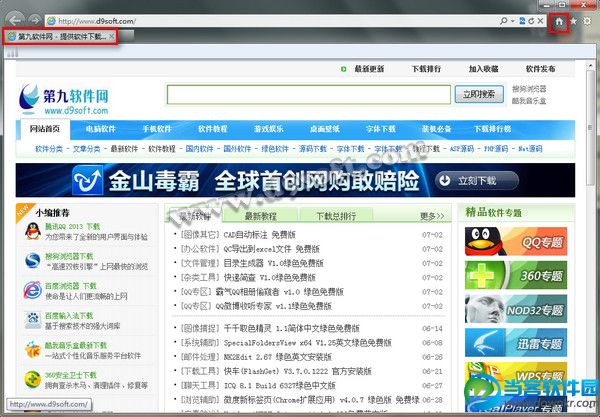Screen dimensions: 600x417
Task: Refresh the page in address bar
Action: tap(531, 21)
